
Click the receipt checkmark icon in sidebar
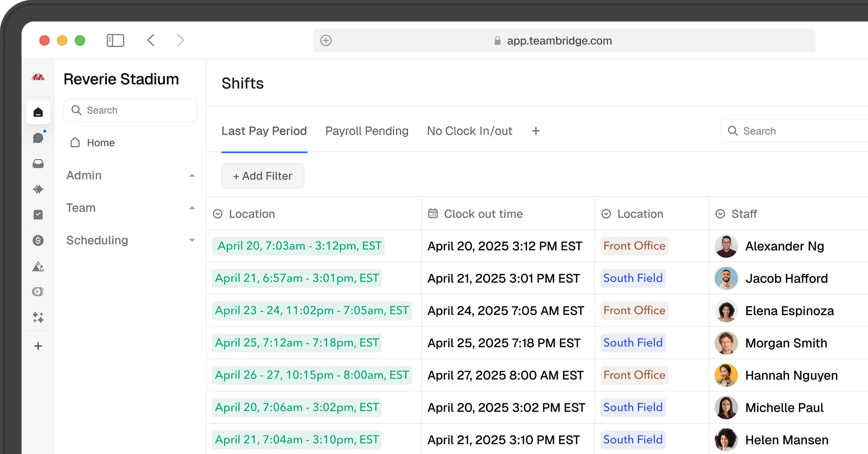pyautogui.click(x=38, y=215)
